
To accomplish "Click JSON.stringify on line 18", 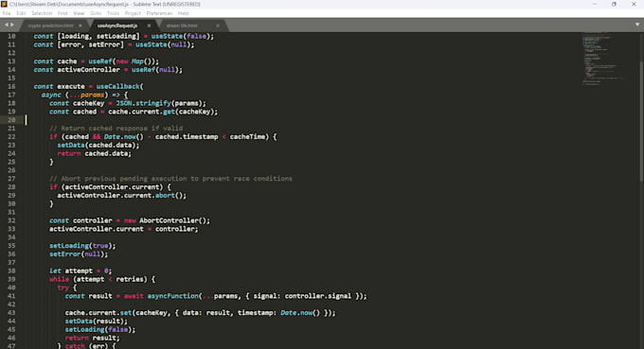I will [143, 103].
